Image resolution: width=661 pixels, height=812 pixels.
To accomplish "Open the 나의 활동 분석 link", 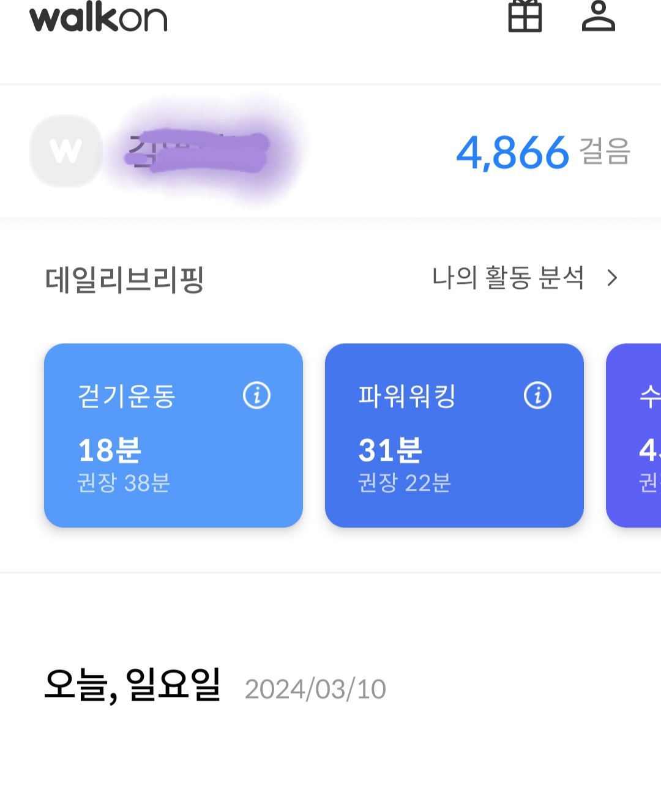I will 508,278.
